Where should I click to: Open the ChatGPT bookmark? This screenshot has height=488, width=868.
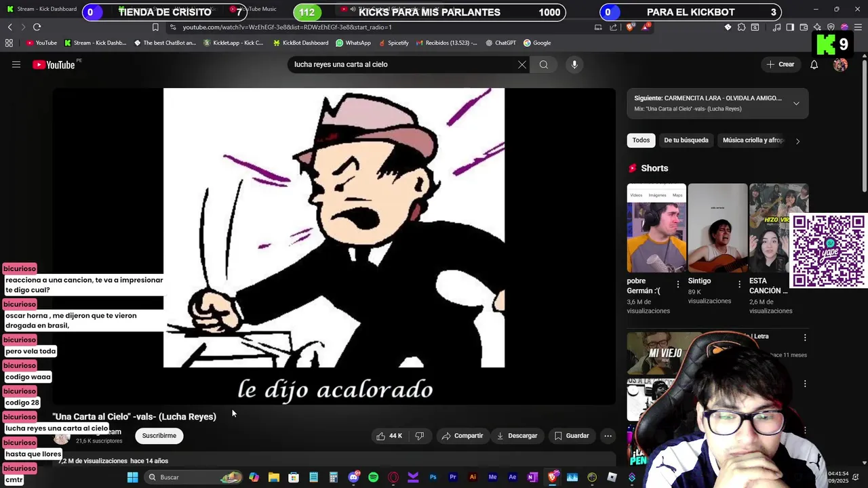501,43
